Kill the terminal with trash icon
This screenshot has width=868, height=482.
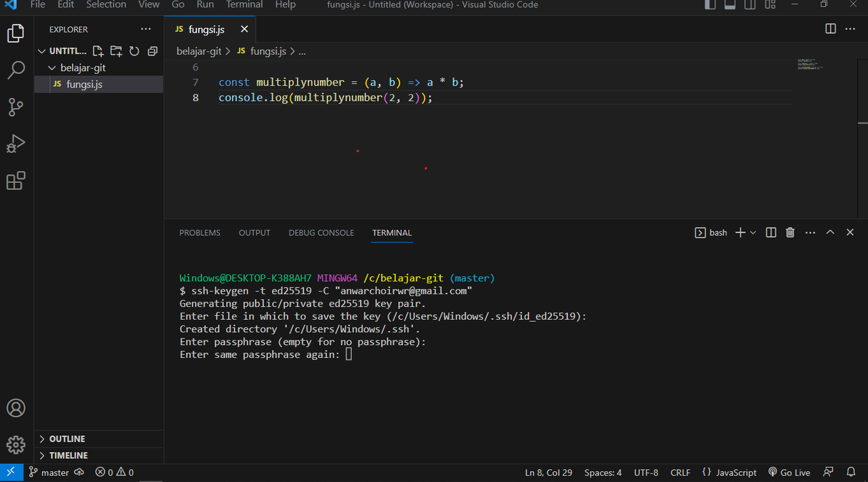tap(790, 233)
